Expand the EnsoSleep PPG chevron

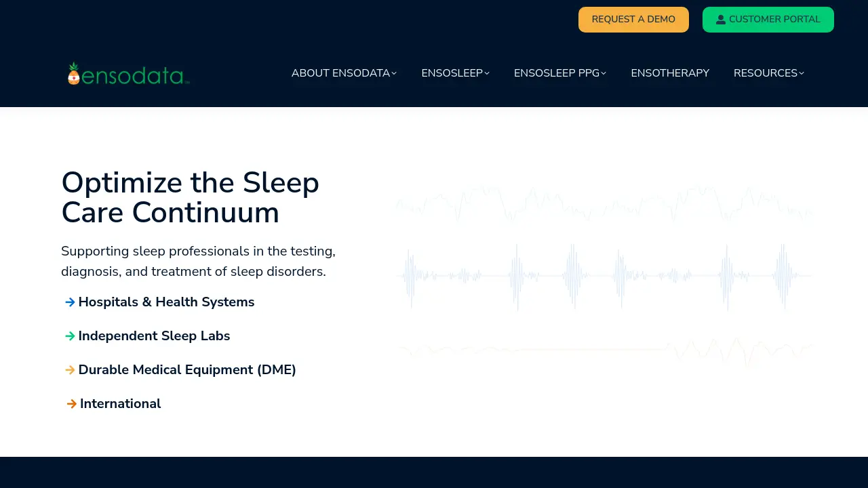click(x=604, y=73)
